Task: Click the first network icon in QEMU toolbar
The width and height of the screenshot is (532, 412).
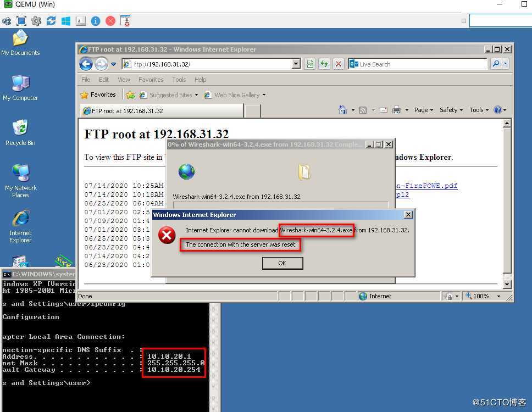Action: click(x=7, y=21)
